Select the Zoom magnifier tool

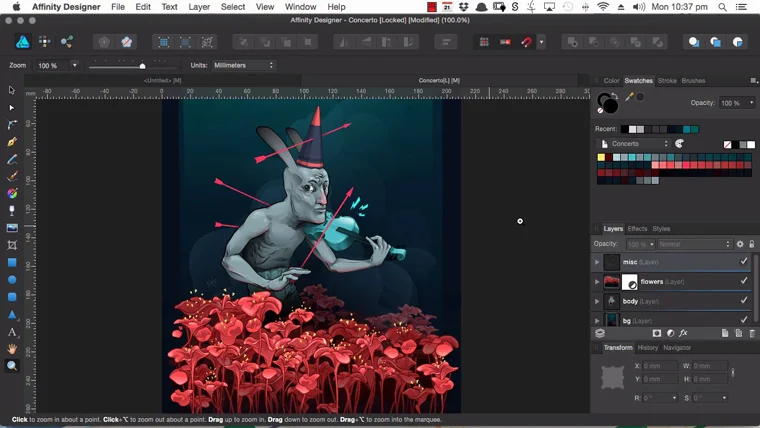click(x=12, y=365)
